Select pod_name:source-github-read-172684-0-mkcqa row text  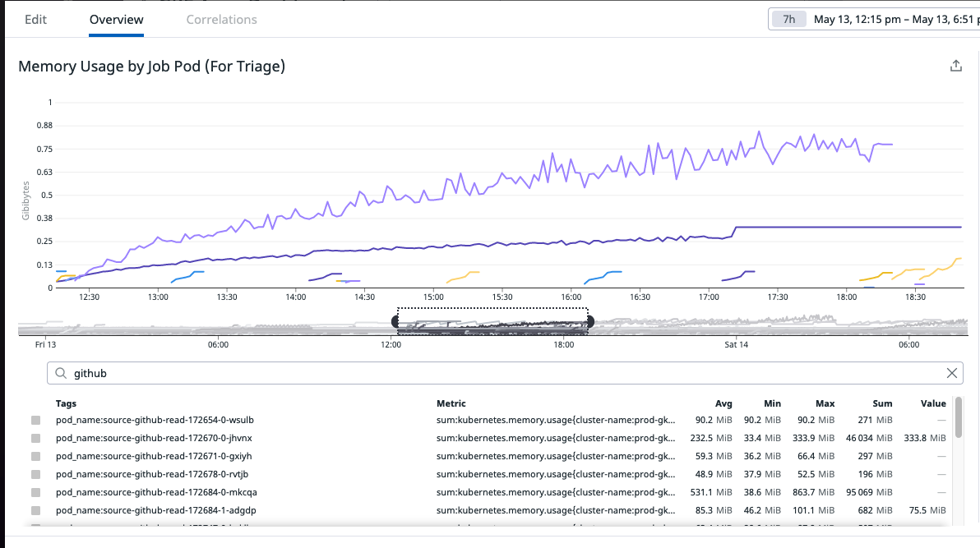tap(156, 492)
